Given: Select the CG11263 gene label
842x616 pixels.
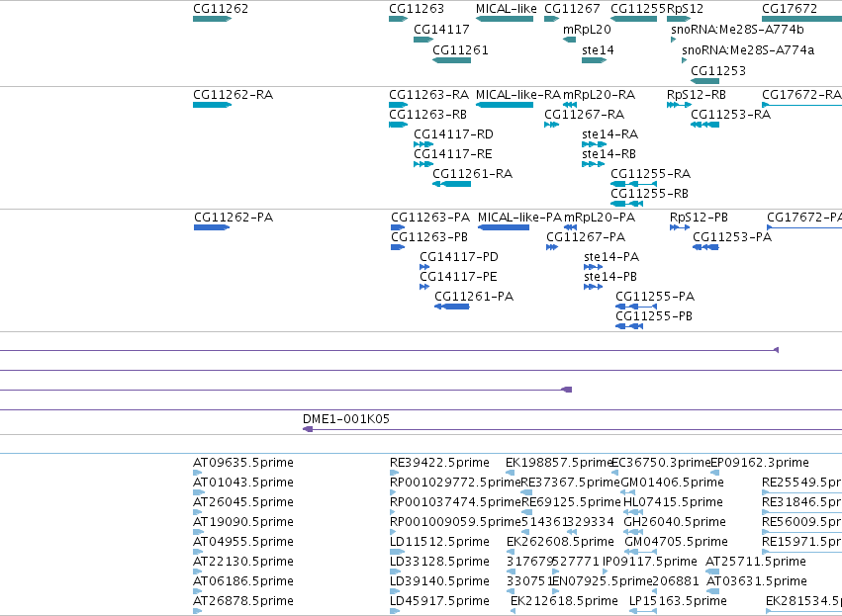Looking at the screenshot, I should click(x=417, y=9).
